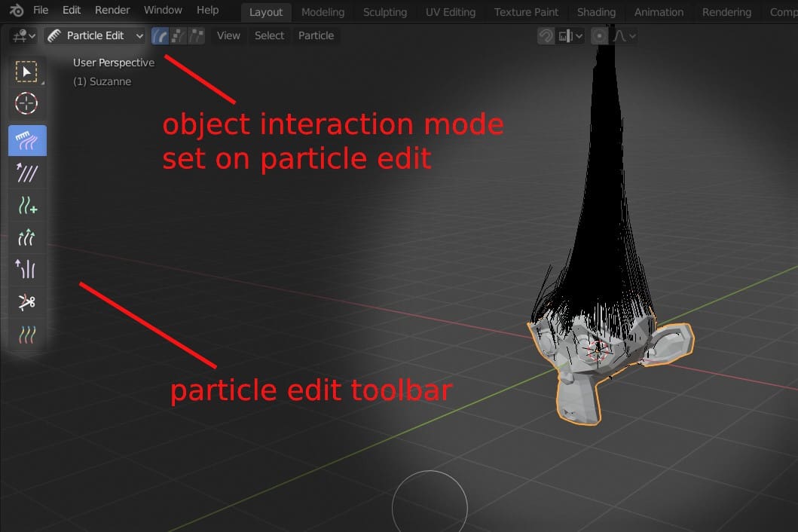Open the editor type dropdown

pos(23,35)
